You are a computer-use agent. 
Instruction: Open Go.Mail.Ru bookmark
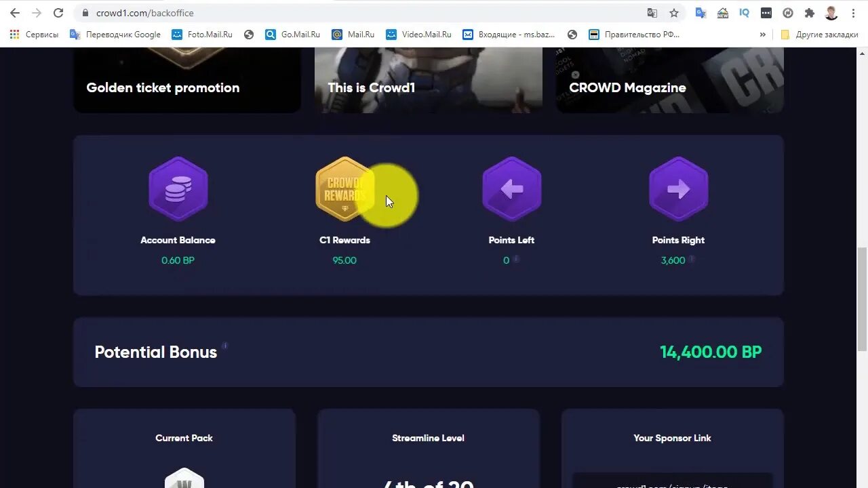pos(292,35)
